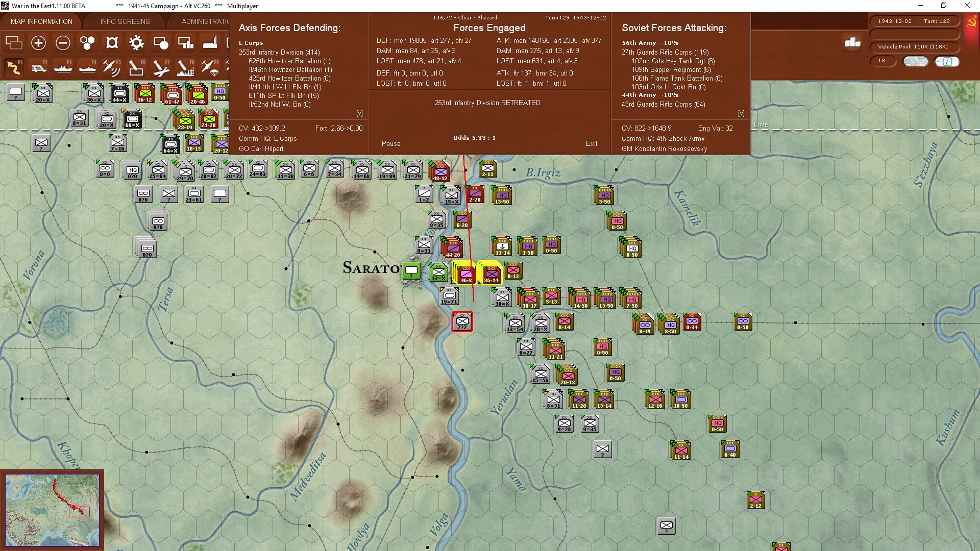Screen dimensions: 980x551
Task: Click the rectangle-and-bars toolbar icon
Action: tap(185, 43)
